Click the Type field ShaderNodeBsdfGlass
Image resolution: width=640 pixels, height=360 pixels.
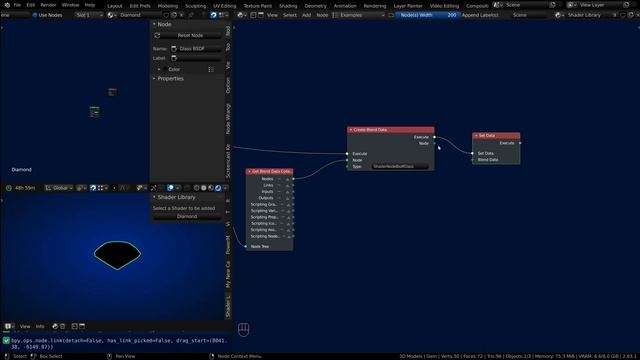(400, 167)
